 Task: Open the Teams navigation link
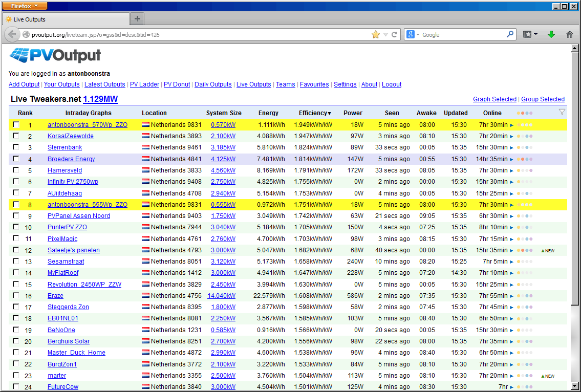click(285, 84)
